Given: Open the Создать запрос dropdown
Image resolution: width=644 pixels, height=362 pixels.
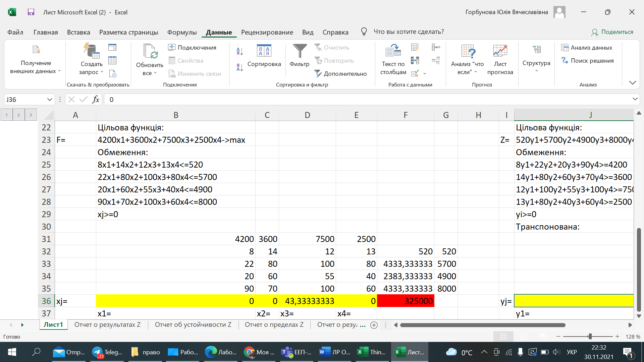Looking at the screenshot, I should pyautogui.click(x=91, y=68).
